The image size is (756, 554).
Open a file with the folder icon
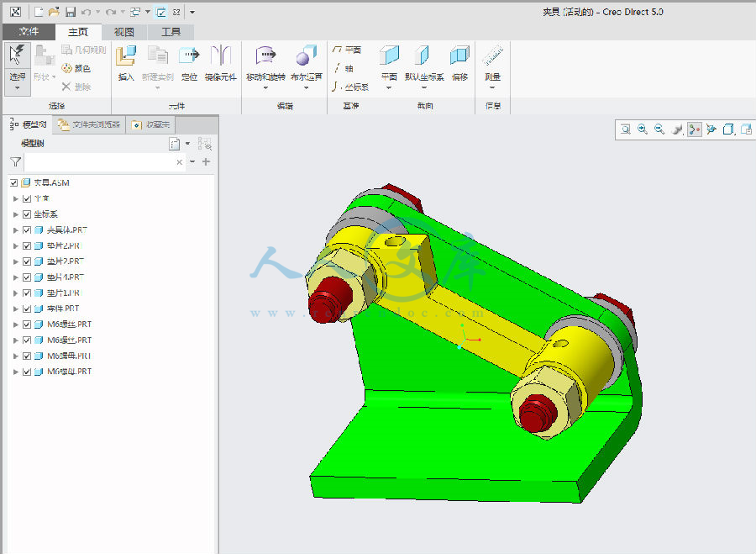tap(54, 12)
